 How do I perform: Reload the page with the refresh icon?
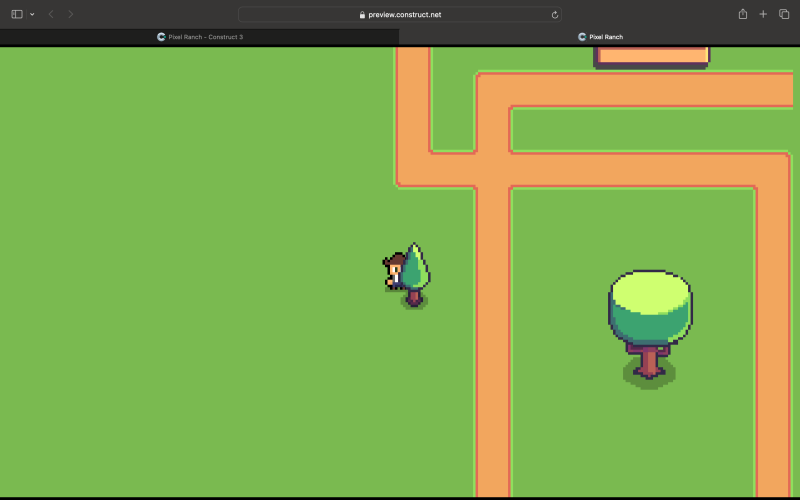pos(555,15)
